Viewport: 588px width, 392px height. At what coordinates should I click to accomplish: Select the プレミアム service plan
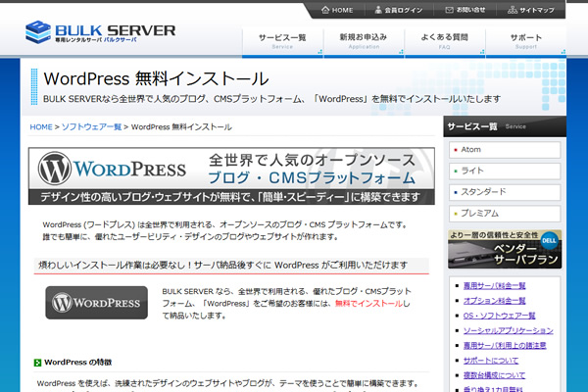coord(480,214)
